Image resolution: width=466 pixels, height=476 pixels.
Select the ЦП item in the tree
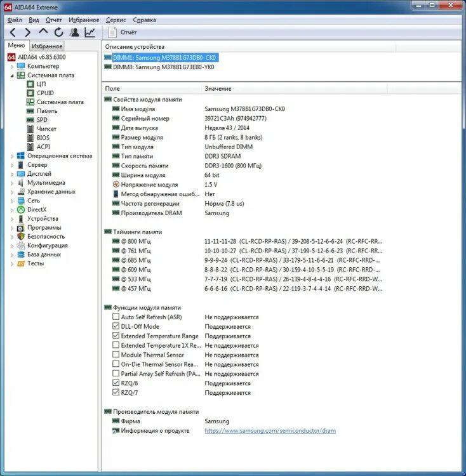click(x=41, y=84)
